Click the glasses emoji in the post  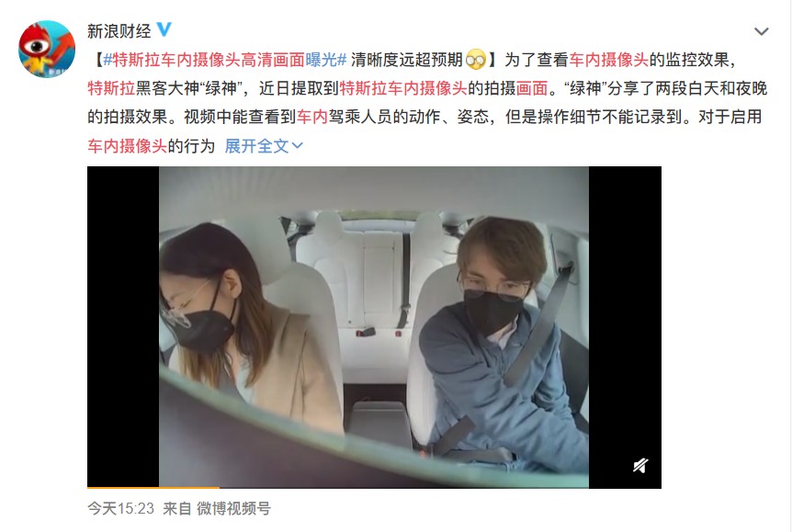(475, 60)
